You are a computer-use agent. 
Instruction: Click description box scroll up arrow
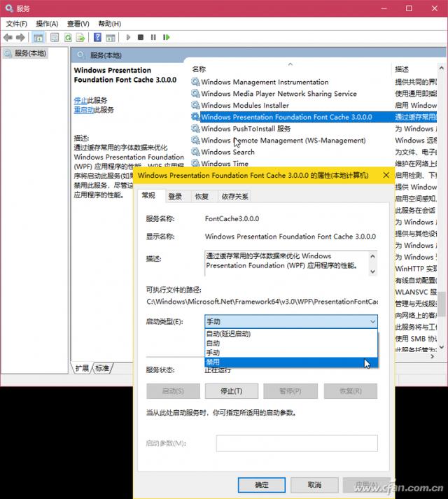point(373,256)
